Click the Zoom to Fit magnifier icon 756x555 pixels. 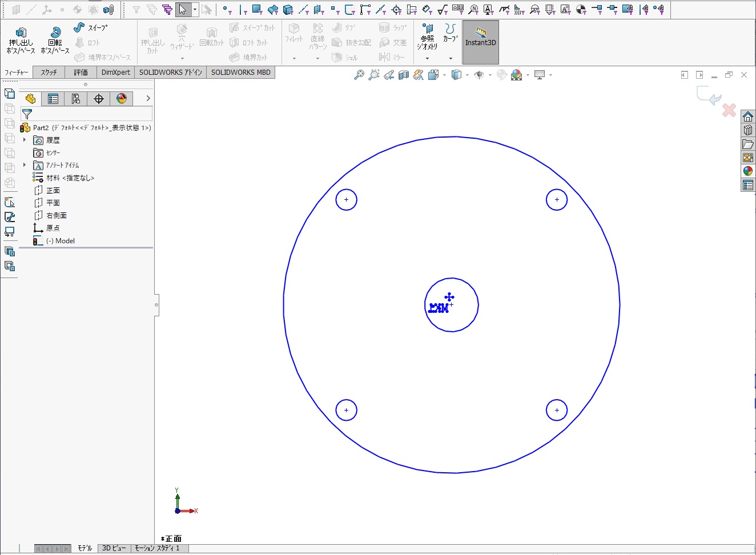(x=359, y=75)
